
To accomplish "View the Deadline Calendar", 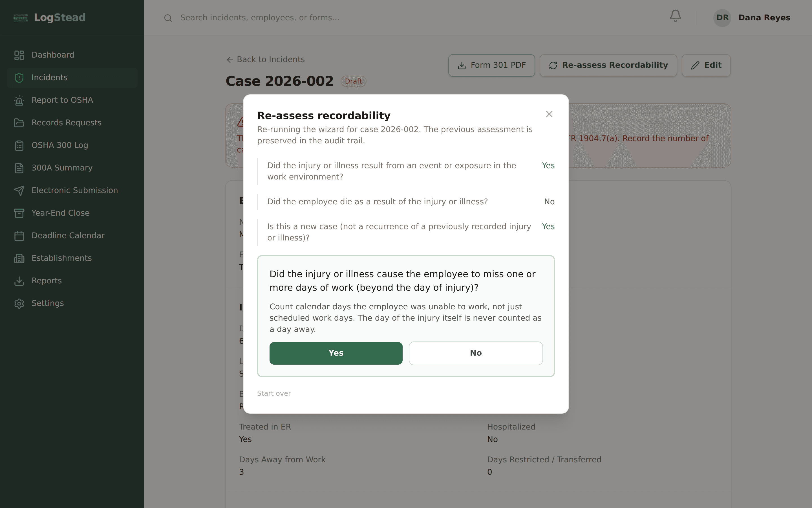I will click(x=72, y=236).
